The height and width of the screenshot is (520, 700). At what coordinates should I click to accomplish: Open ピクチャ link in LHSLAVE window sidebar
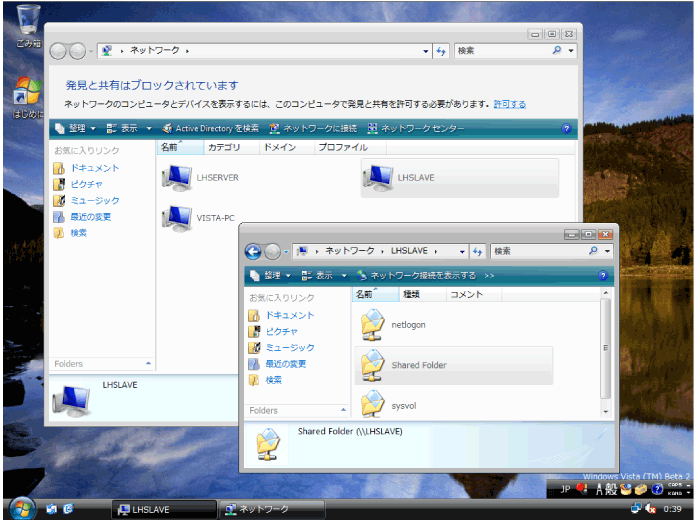point(281,331)
